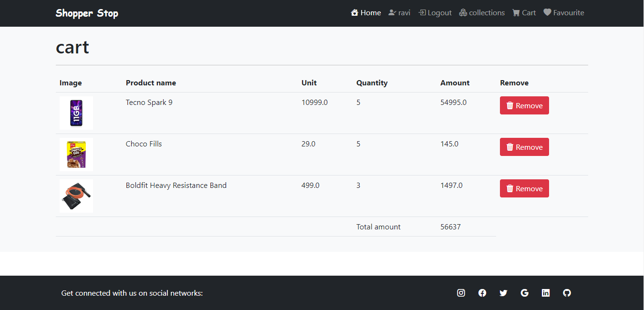Open the Favourite page

click(x=564, y=13)
